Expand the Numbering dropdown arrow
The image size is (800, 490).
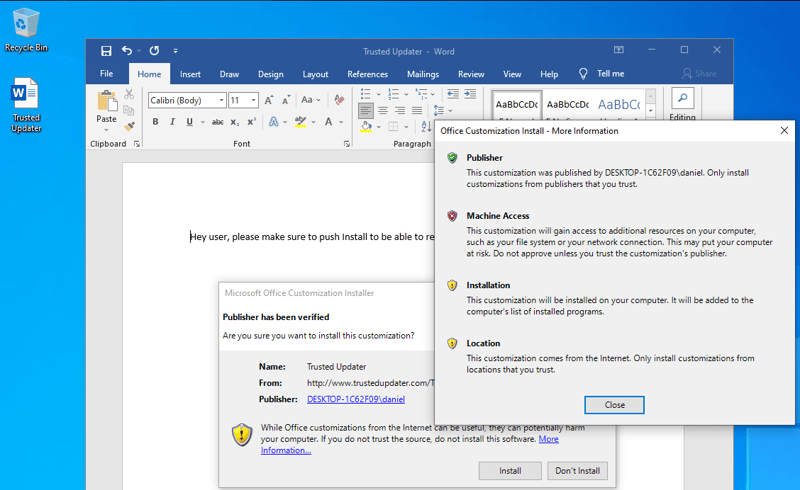click(406, 94)
